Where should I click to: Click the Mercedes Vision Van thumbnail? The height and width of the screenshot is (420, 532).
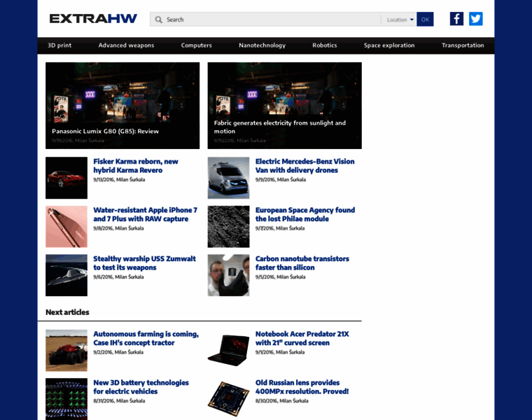228,178
